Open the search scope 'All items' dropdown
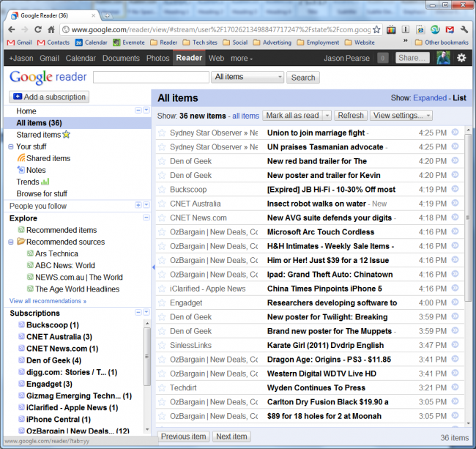This screenshot has width=476, height=449. coord(247,77)
